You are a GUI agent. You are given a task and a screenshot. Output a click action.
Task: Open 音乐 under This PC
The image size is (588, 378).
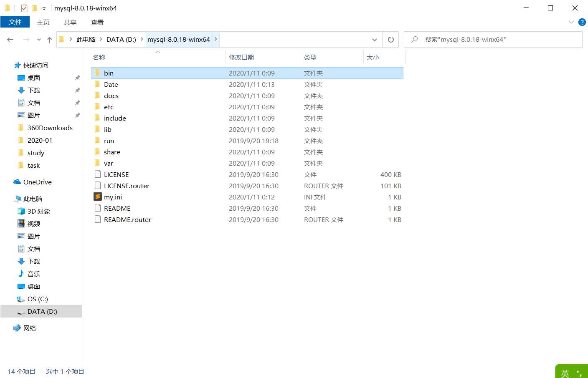34,274
